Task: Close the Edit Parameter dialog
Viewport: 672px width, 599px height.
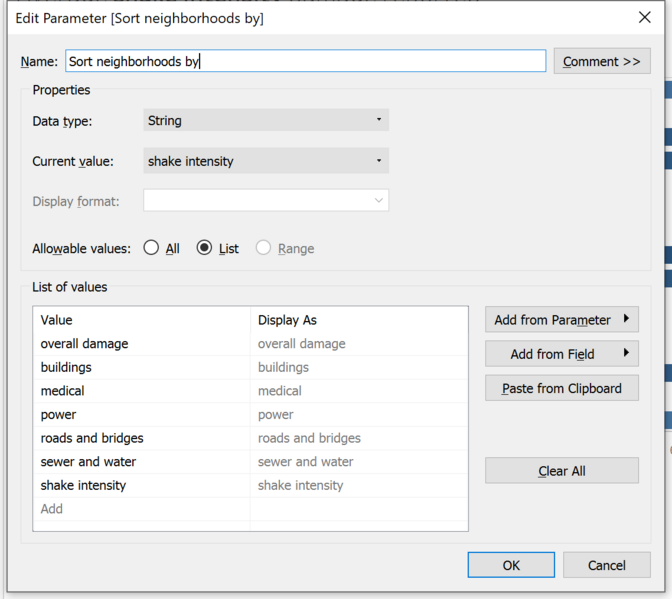Action: click(645, 18)
